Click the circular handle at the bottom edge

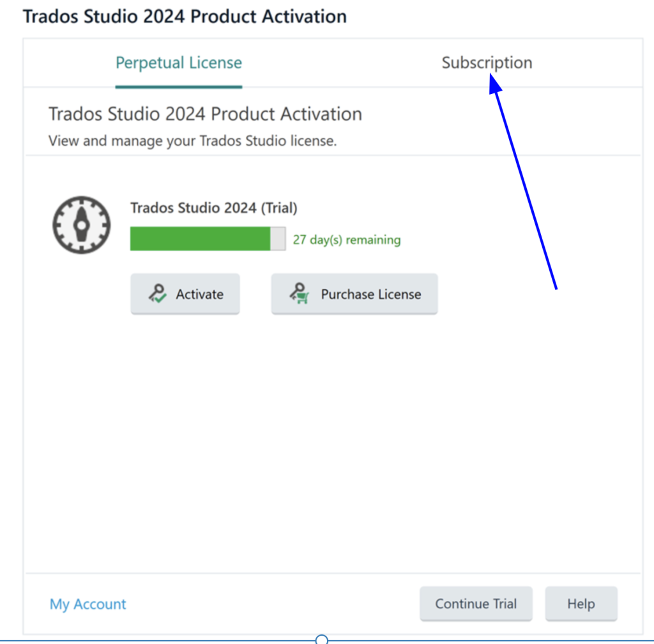tap(322, 640)
